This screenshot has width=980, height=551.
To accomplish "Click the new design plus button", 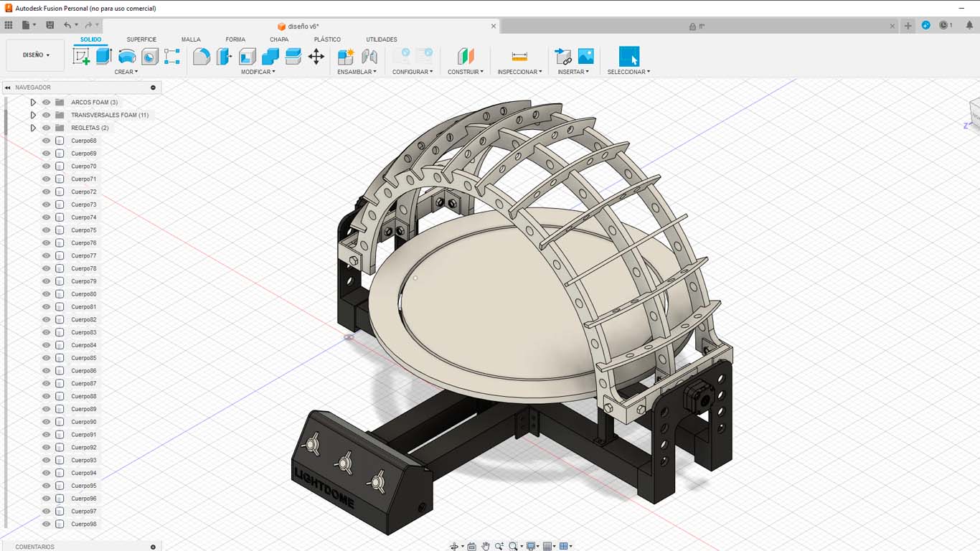I will point(908,26).
